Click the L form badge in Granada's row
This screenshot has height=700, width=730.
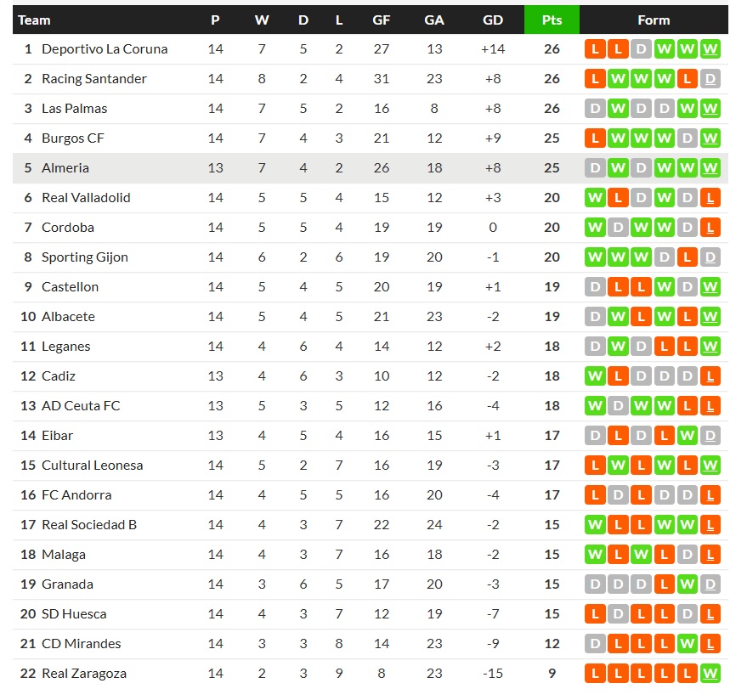click(x=665, y=584)
